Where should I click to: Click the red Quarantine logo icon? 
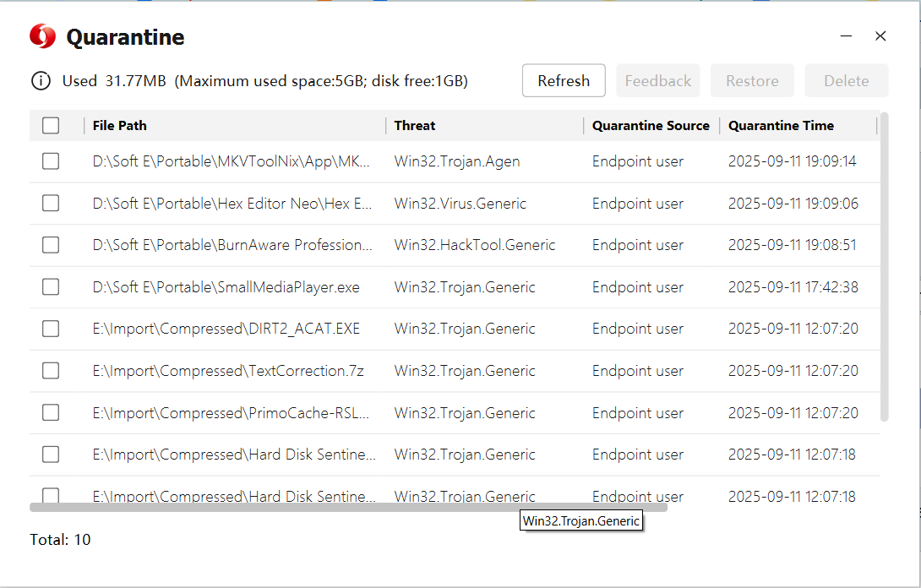point(42,36)
